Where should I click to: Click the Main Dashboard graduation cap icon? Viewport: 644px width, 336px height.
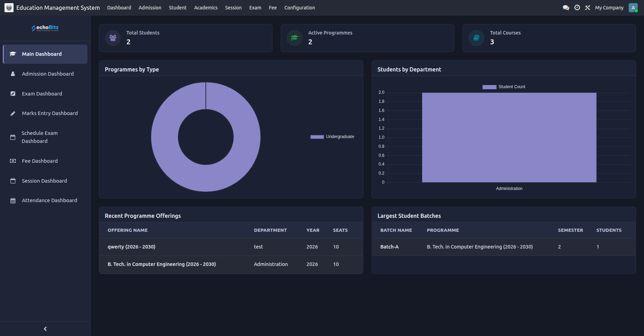(x=13, y=54)
